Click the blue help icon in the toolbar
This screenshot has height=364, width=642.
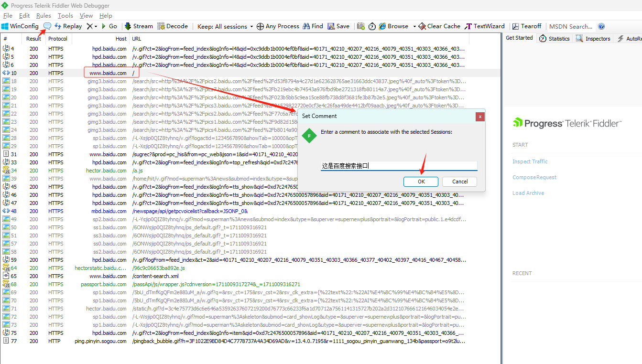(601, 26)
